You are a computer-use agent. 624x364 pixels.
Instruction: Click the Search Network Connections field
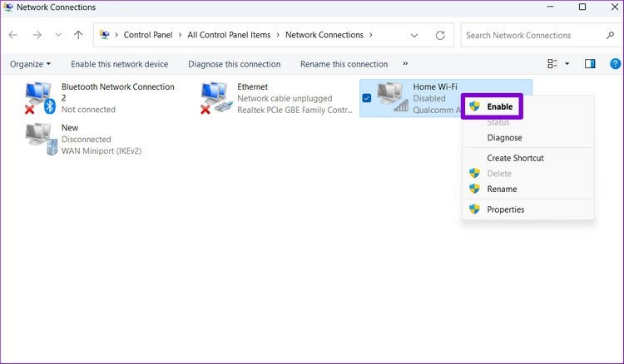(531, 35)
